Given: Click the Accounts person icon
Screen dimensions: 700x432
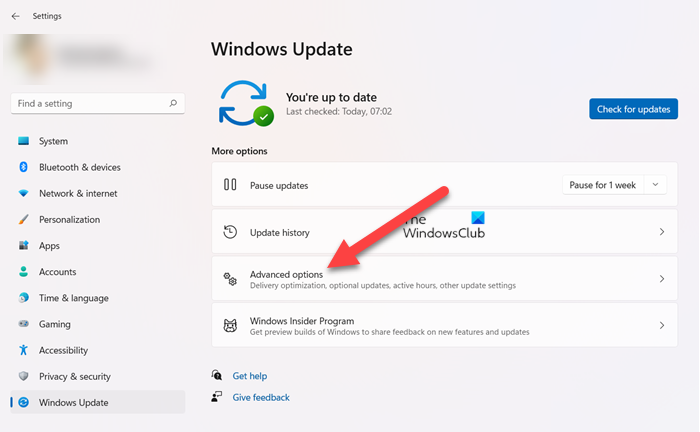Looking at the screenshot, I should pos(23,271).
